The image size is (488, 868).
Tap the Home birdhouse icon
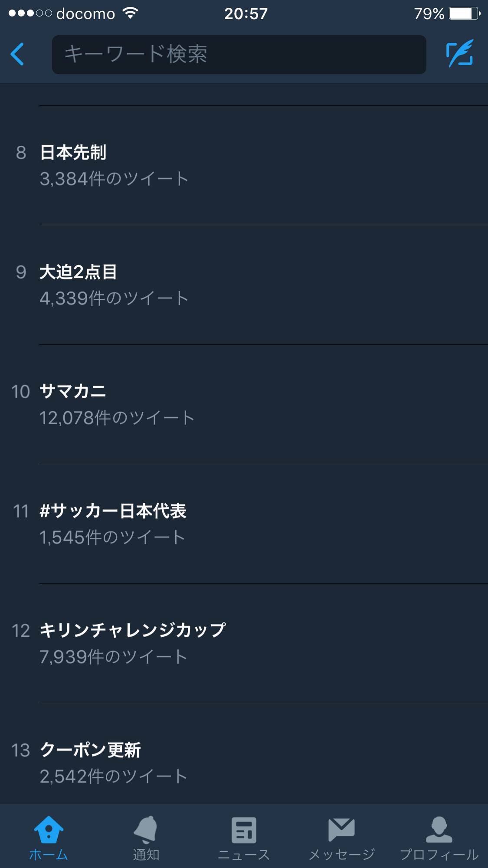pos(49,829)
